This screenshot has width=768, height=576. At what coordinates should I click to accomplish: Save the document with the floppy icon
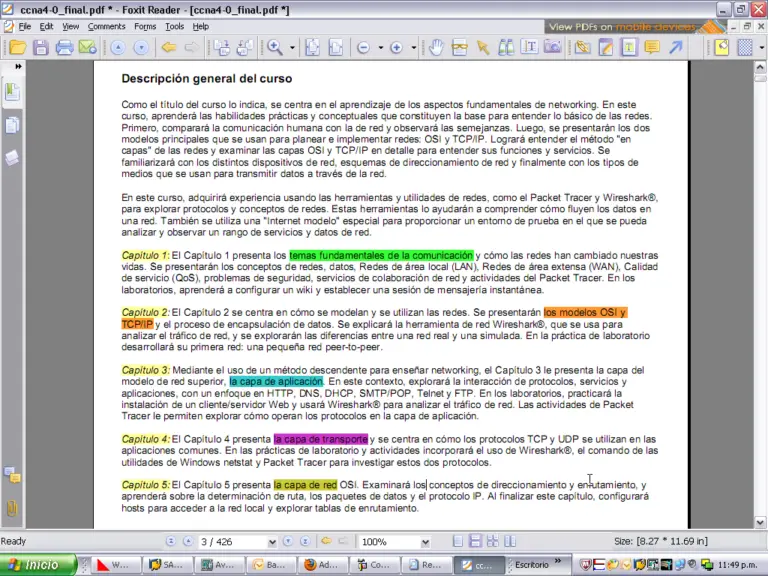tap(41, 48)
